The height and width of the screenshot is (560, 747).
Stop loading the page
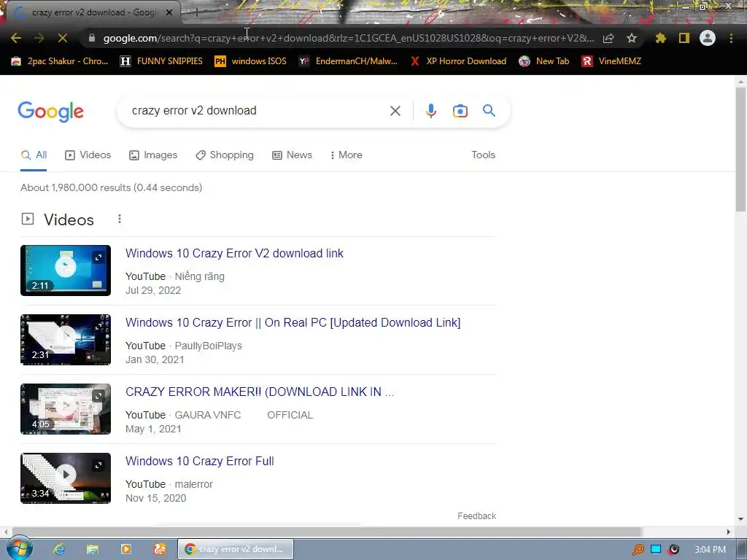click(63, 38)
